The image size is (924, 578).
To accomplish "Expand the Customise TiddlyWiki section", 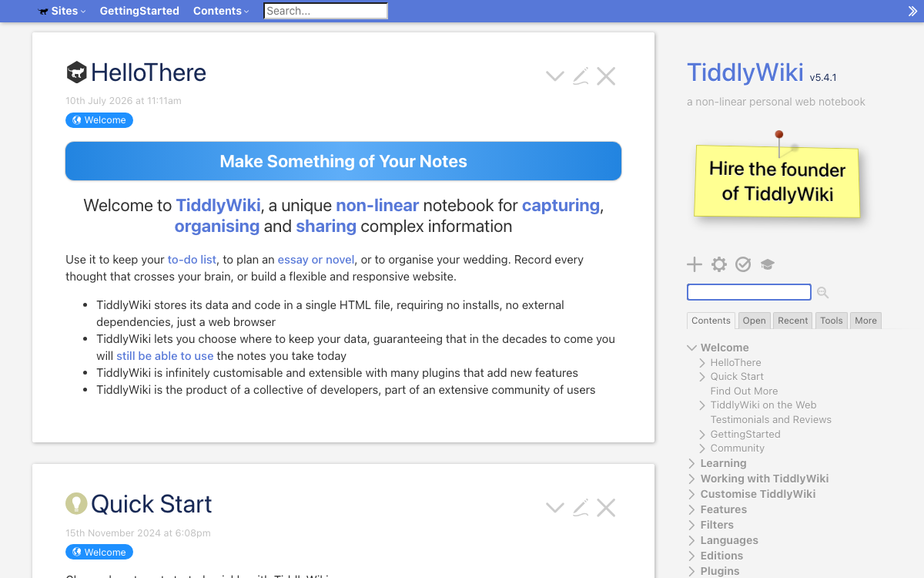I will pyautogui.click(x=692, y=494).
